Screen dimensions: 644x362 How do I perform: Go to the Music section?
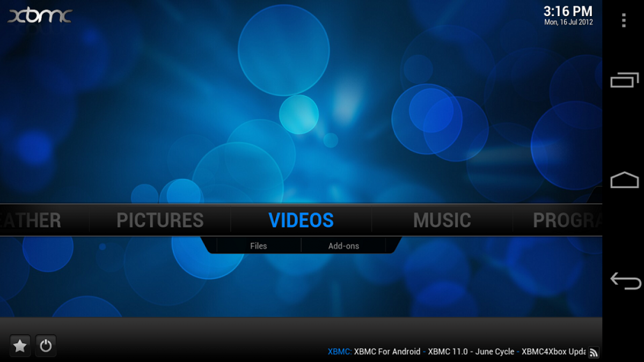[442, 220]
